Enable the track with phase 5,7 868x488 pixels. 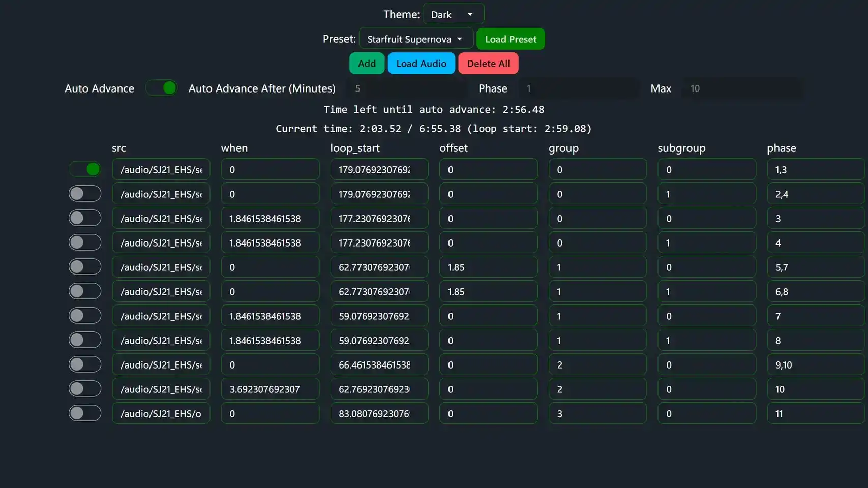pos(85,267)
